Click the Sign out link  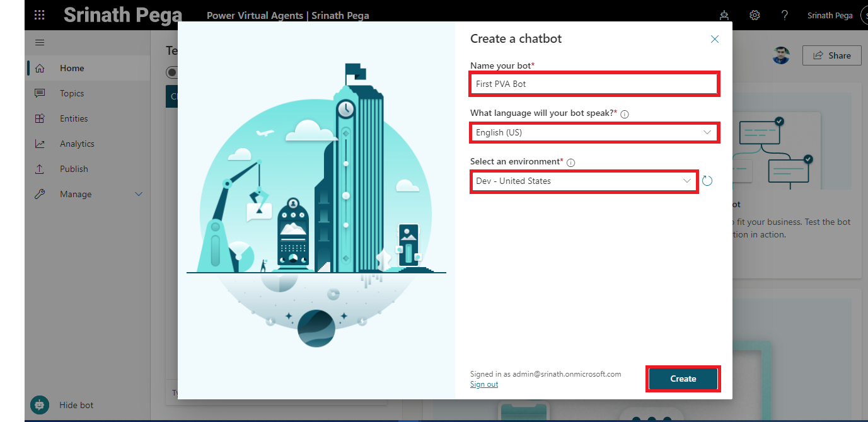click(x=483, y=384)
